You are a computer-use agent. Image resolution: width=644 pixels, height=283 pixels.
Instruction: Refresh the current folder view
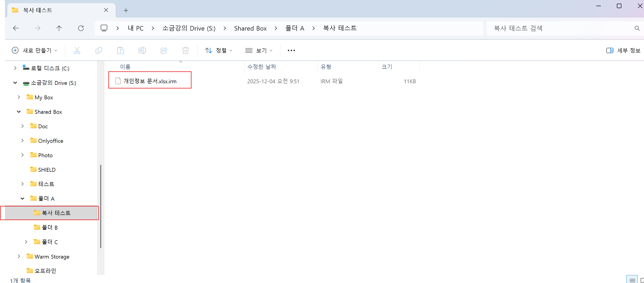[x=81, y=28]
